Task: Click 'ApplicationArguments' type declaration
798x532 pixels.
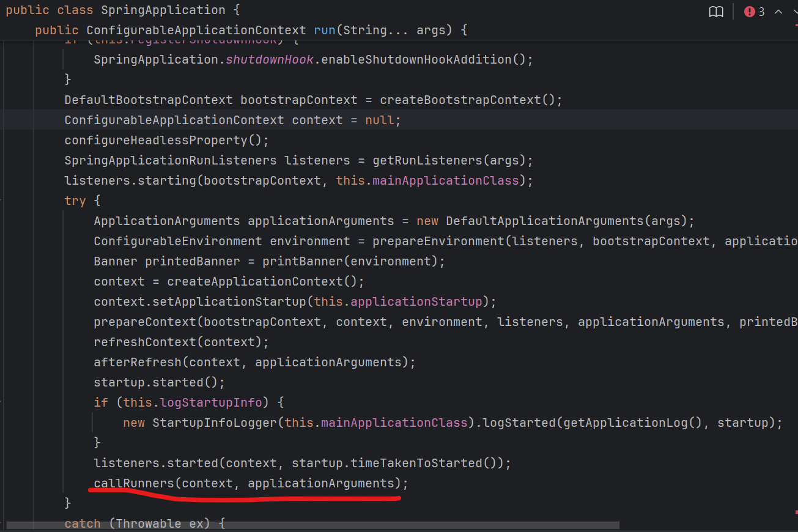Action: click(x=167, y=221)
